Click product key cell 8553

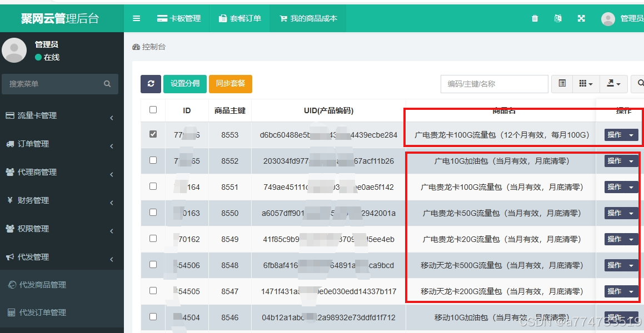coord(229,135)
